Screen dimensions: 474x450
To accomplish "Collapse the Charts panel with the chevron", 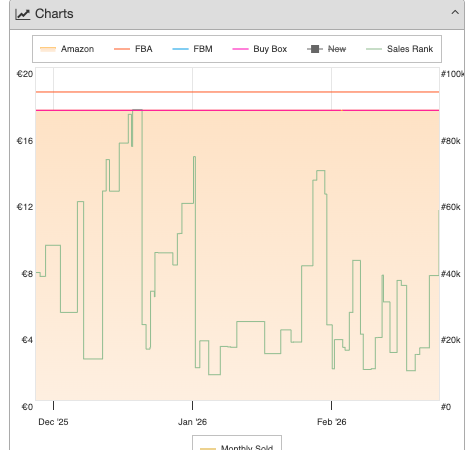I will [x=455, y=13].
